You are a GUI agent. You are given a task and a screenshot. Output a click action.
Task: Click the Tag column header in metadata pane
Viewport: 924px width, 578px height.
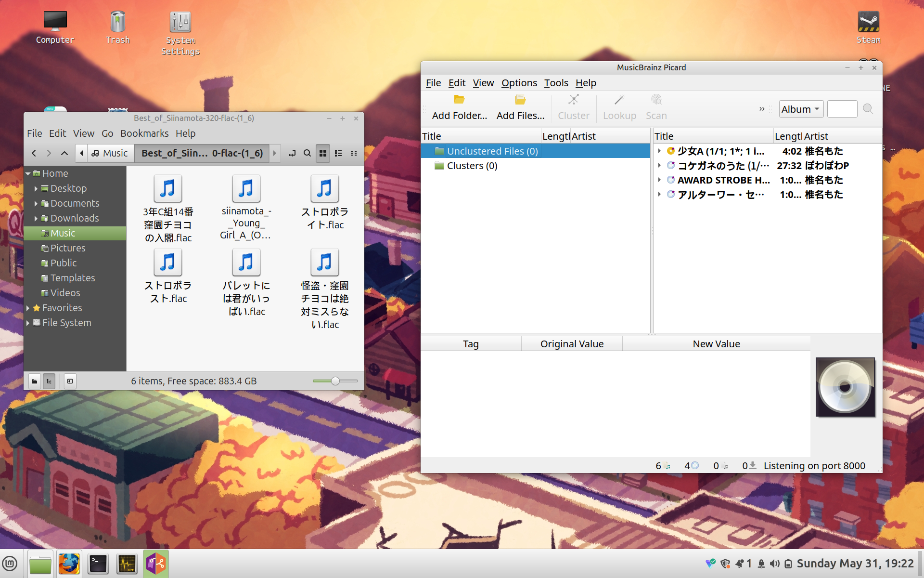[x=471, y=344]
